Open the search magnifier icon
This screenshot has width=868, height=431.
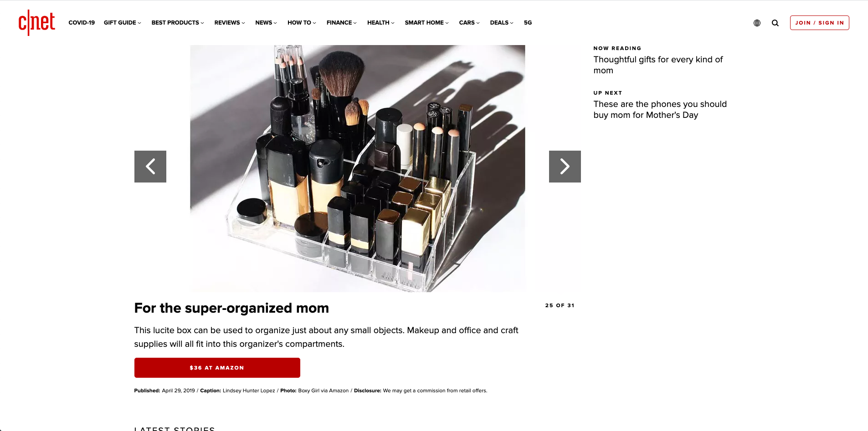coord(775,23)
